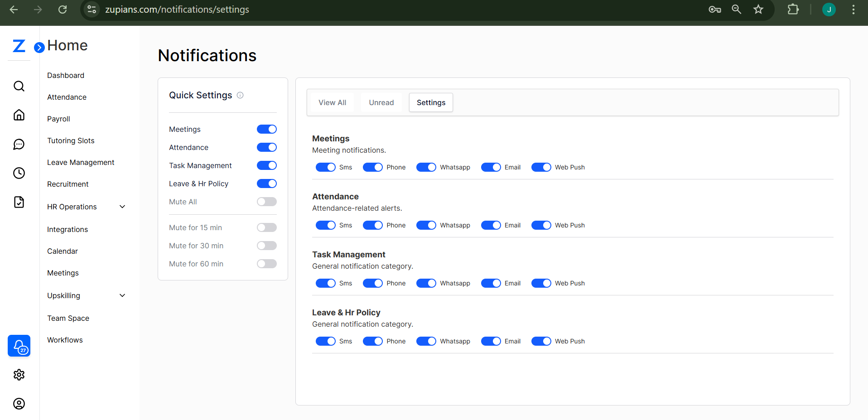Image resolution: width=868 pixels, height=420 pixels.
Task: Click the Quick Settings info icon
Action: [240, 95]
